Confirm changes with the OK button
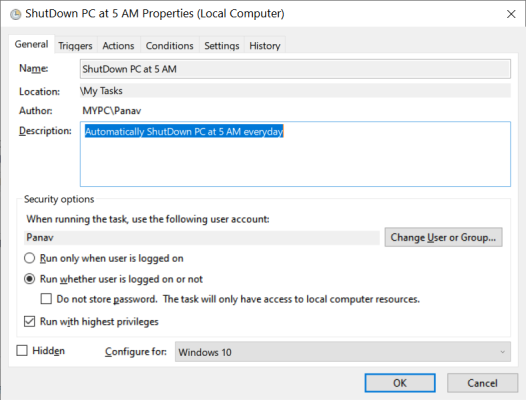 click(400, 383)
